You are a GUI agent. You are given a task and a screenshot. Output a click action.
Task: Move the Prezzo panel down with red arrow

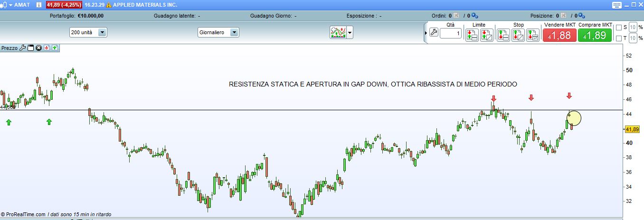point(47,48)
